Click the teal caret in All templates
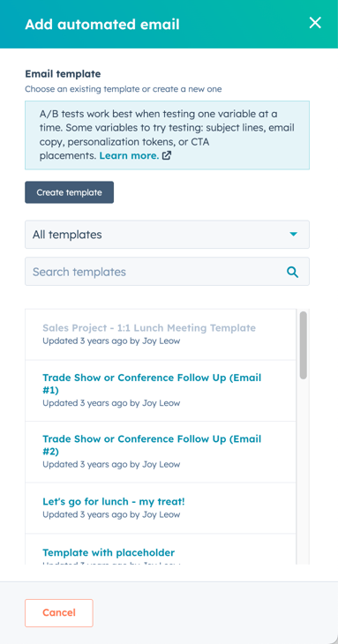The width and height of the screenshot is (338, 644). pyautogui.click(x=293, y=235)
